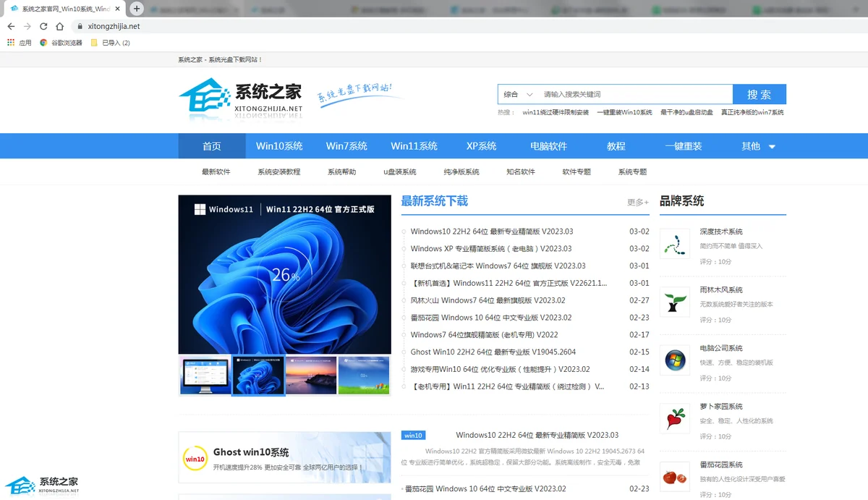Open Ghost Win10 22H2 64位 最新专业版 V19045.2604
Screen dimensions: 868x500
[x=493, y=352]
